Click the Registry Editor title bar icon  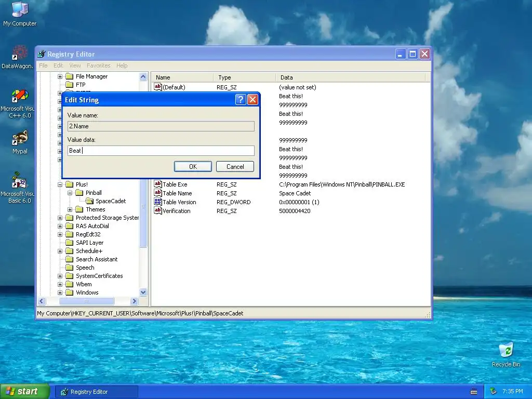[42, 54]
